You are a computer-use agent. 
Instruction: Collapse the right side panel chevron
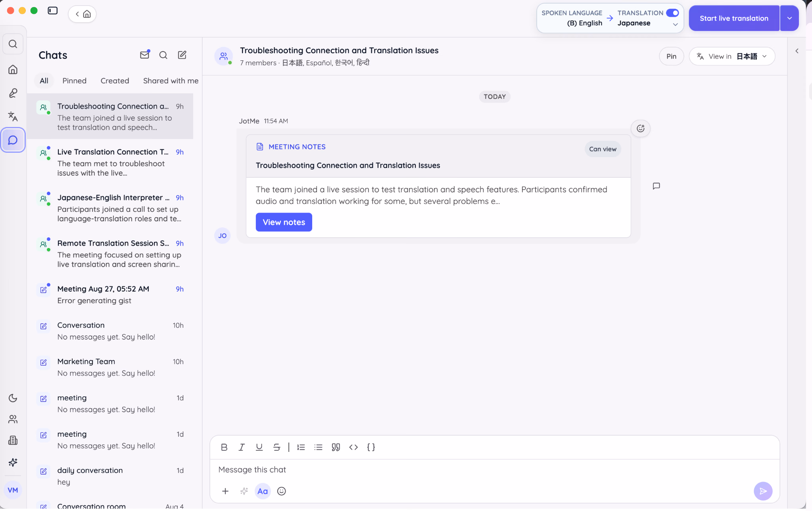click(797, 51)
